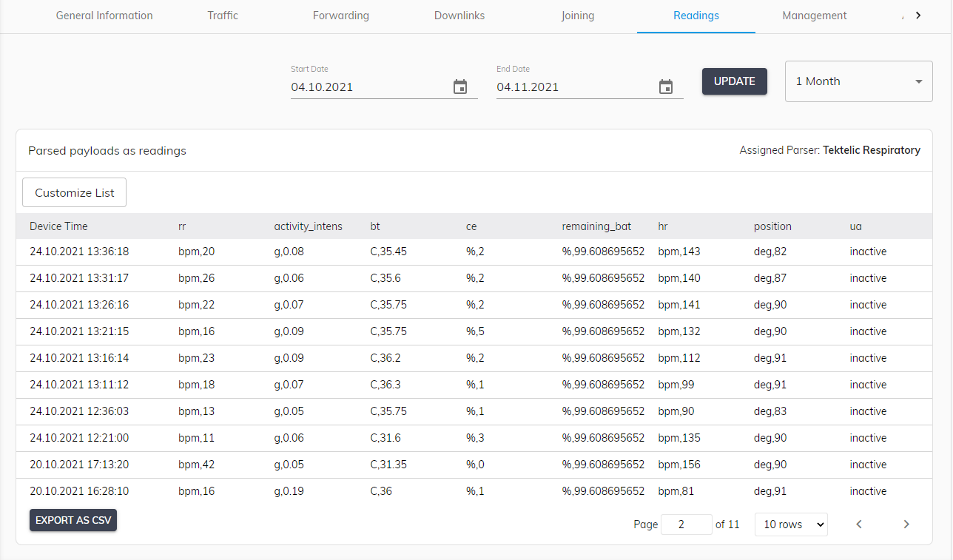Click the Device Time column header
The width and height of the screenshot is (953, 560).
58,226
